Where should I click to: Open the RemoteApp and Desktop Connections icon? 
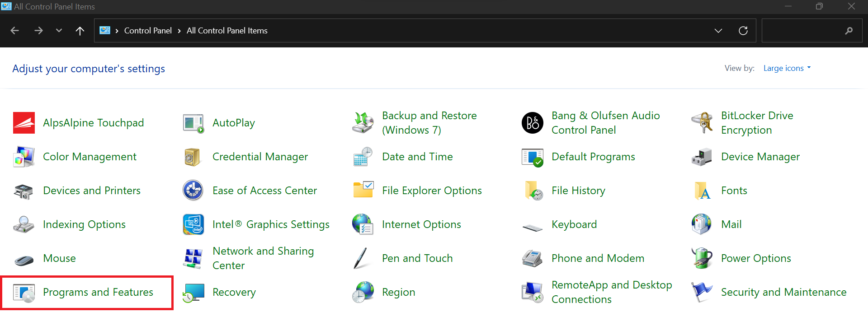[x=533, y=293]
